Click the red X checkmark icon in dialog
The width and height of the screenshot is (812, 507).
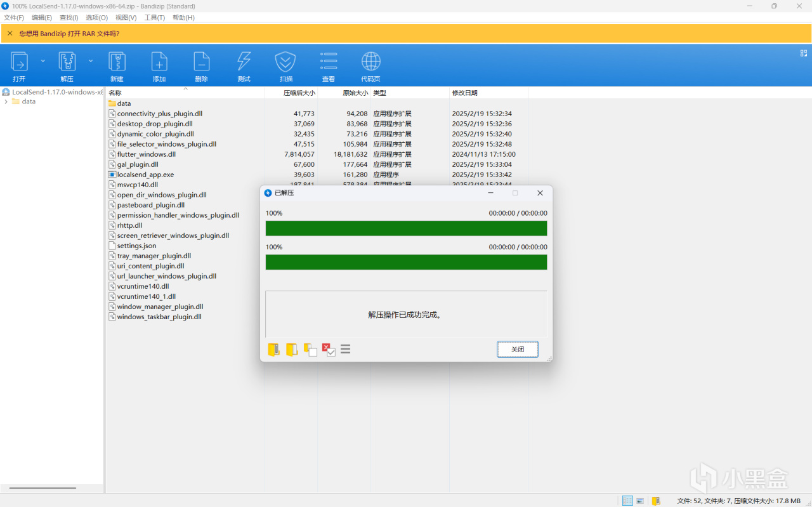[x=329, y=350]
